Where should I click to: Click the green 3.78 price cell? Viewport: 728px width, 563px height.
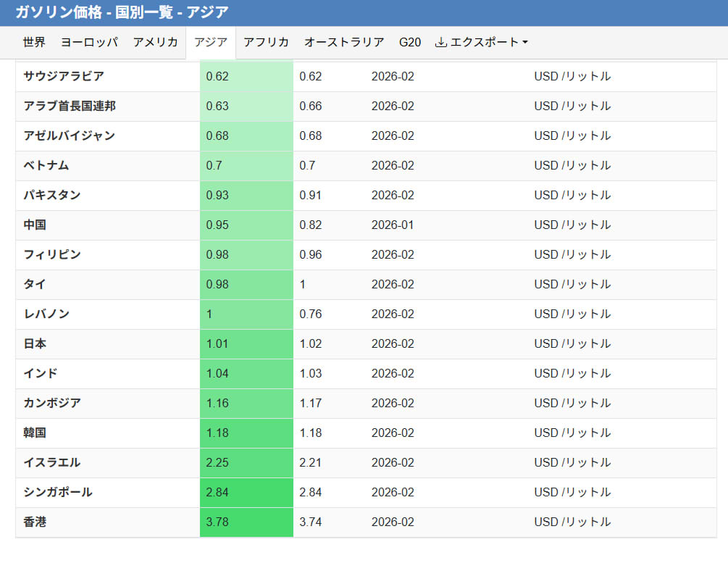(246, 522)
